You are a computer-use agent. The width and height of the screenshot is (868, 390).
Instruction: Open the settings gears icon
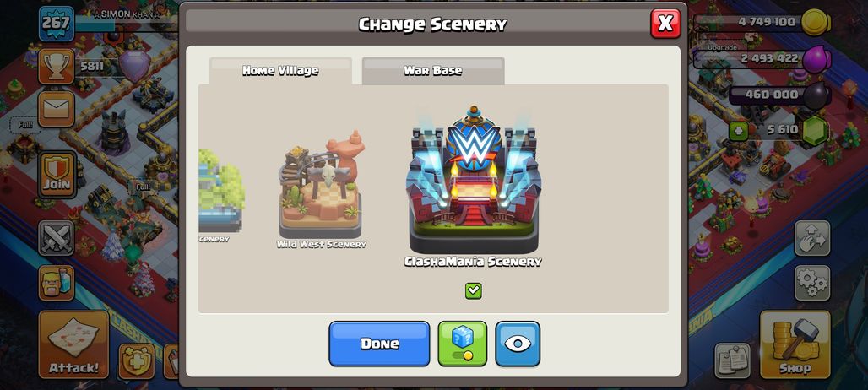click(812, 283)
